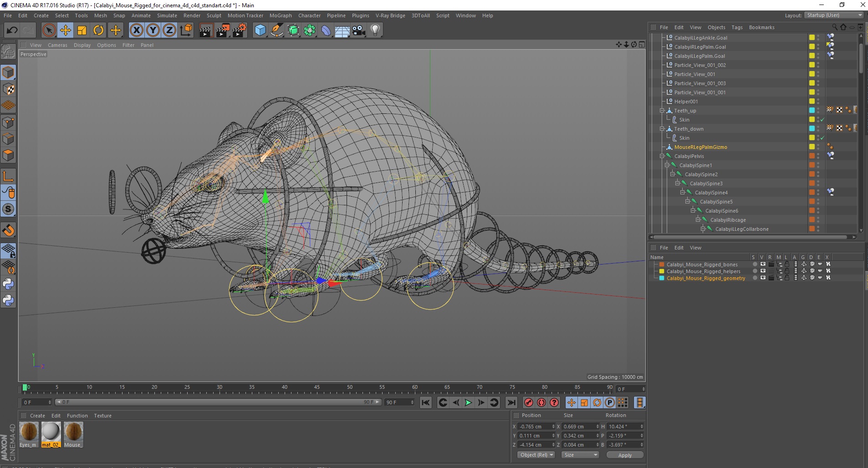This screenshot has width=868, height=468.
Task: Open the spline Pen tool
Action: (x=276, y=31)
